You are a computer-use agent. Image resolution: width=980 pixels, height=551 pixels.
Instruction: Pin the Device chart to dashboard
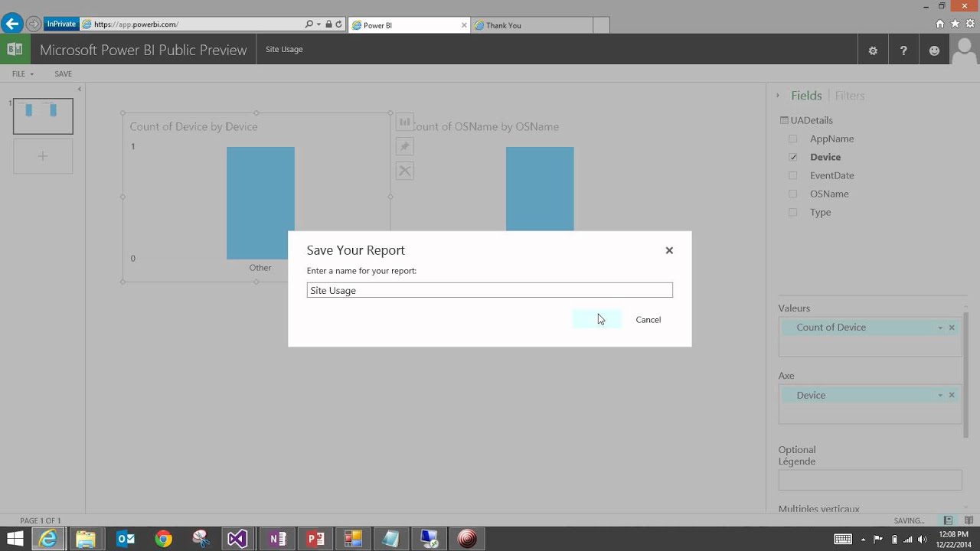pos(405,147)
